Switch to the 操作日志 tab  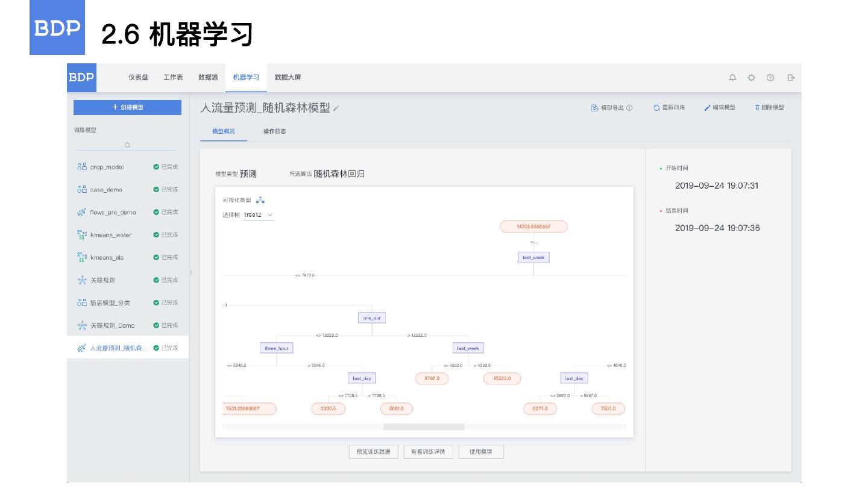click(275, 131)
